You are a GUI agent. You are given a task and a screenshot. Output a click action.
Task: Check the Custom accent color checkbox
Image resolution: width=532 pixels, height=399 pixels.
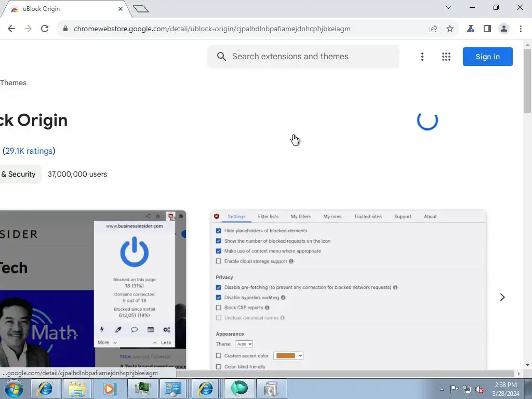click(x=219, y=355)
